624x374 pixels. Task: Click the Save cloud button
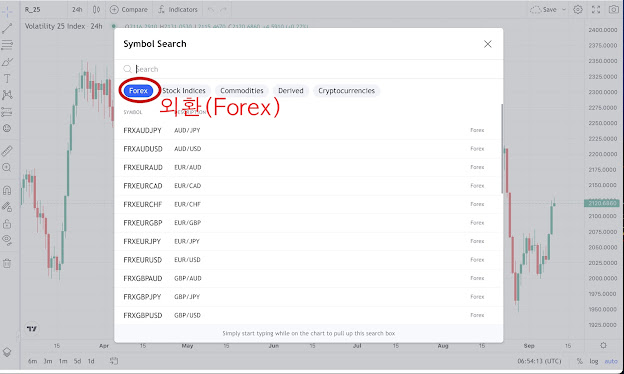(544, 10)
